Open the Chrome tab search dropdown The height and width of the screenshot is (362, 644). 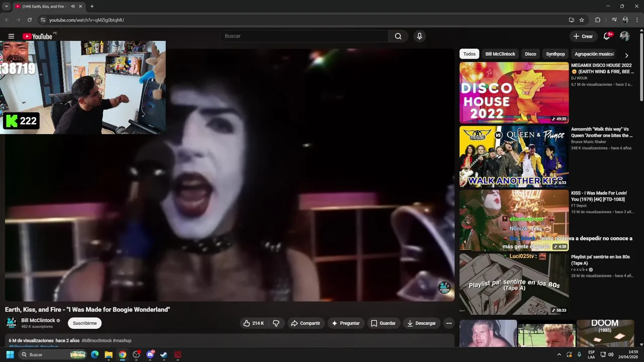pos(7,7)
